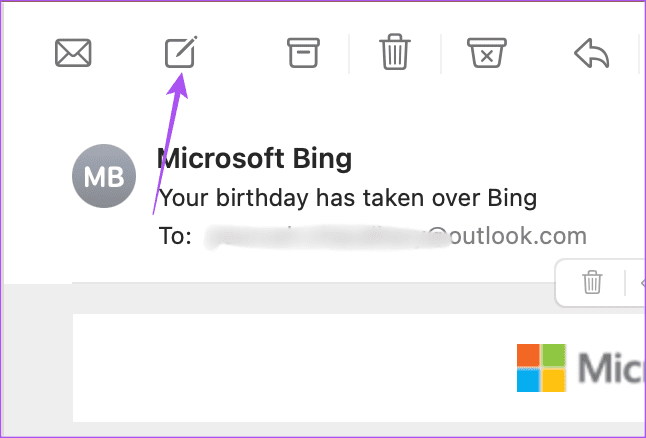
Task: Reply using the curved arrow icon
Action: click(592, 53)
